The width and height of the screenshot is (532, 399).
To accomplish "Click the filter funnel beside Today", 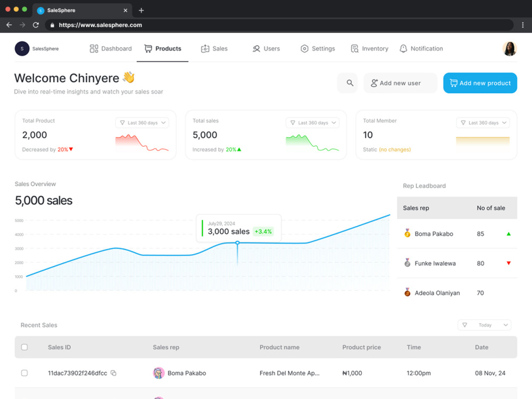I will (465, 325).
